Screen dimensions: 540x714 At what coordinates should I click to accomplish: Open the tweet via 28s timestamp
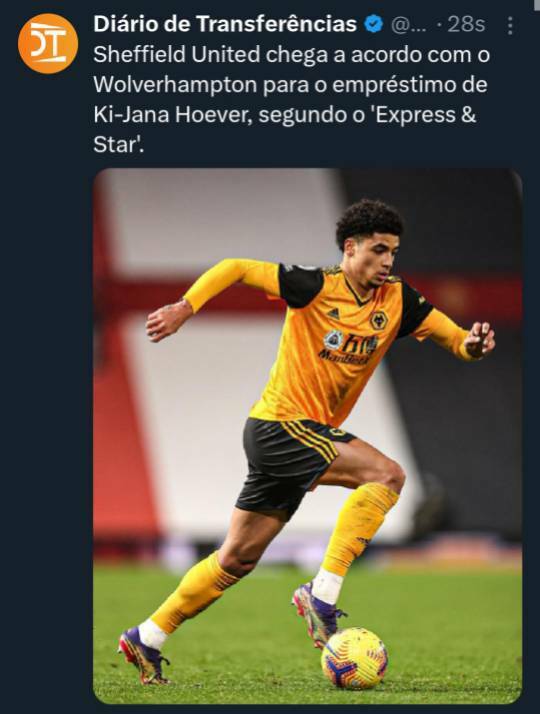465,25
